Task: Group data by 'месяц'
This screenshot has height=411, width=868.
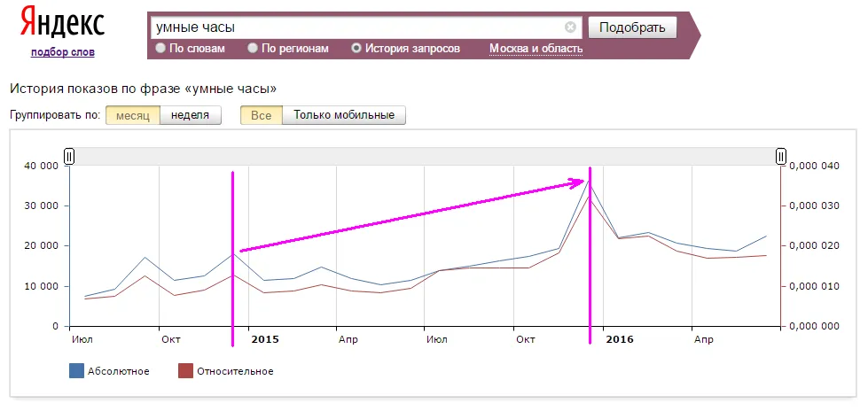Action: tap(133, 115)
